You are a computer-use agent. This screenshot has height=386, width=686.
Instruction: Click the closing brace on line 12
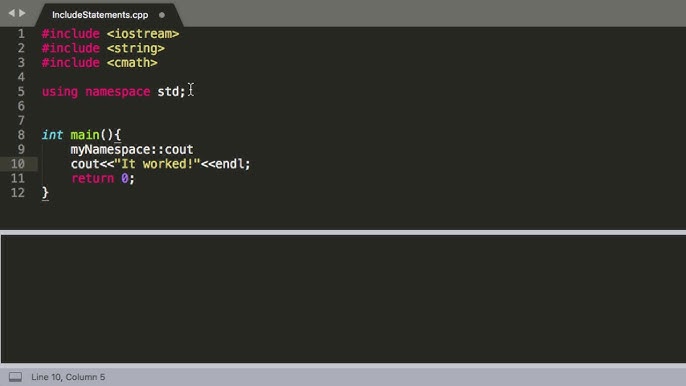point(45,193)
